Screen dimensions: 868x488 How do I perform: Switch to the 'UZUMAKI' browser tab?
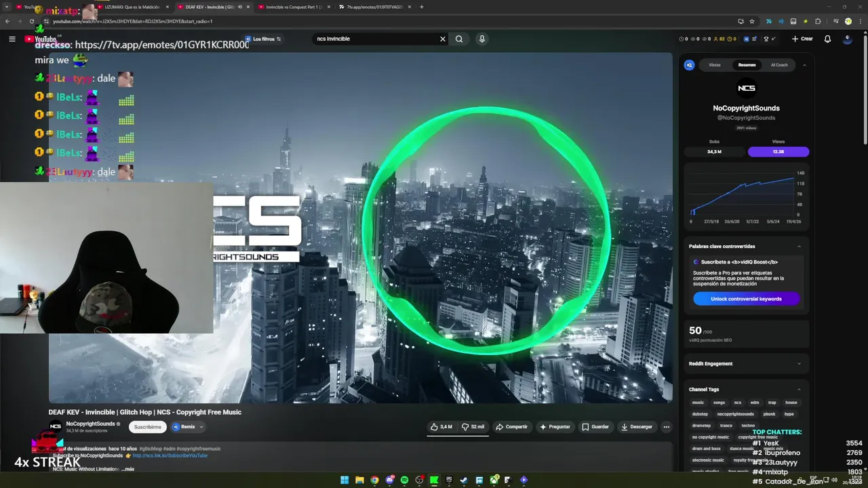132,7
